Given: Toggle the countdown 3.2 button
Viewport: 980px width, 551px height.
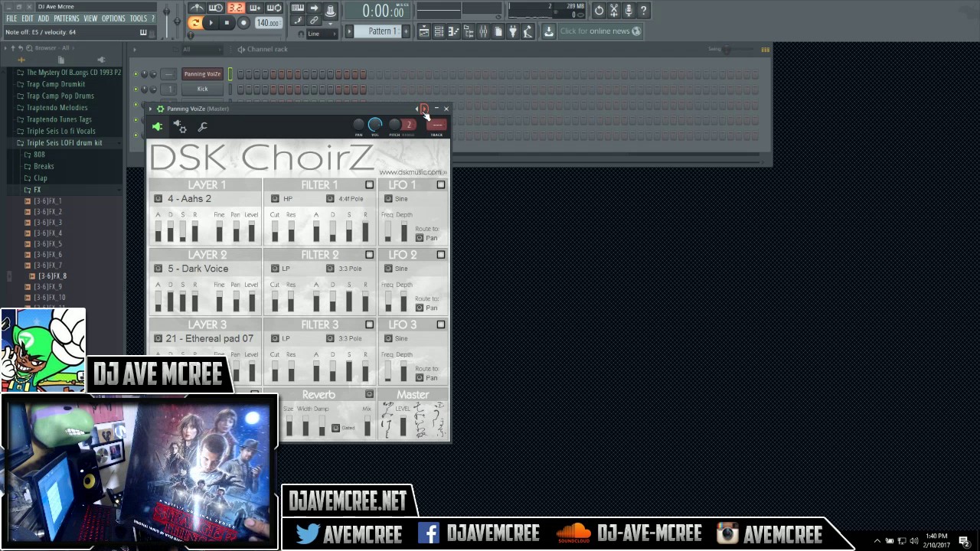Looking at the screenshot, I should (x=235, y=8).
